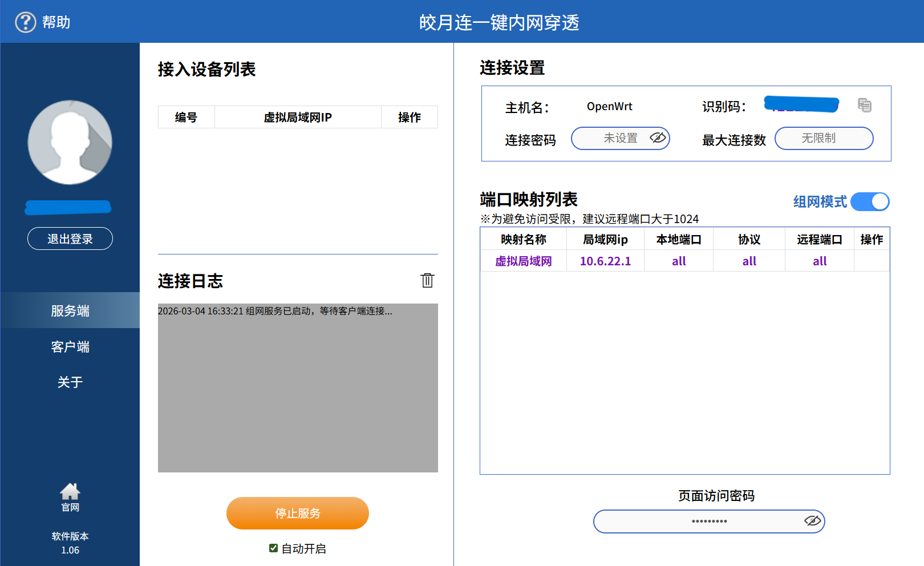Clear connection log with trash icon
The width and height of the screenshot is (924, 566).
click(427, 280)
